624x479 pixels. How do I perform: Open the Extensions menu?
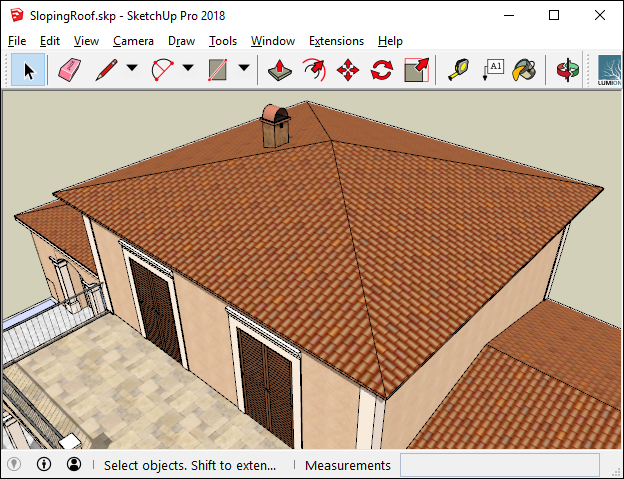pyautogui.click(x=336, y=41)
